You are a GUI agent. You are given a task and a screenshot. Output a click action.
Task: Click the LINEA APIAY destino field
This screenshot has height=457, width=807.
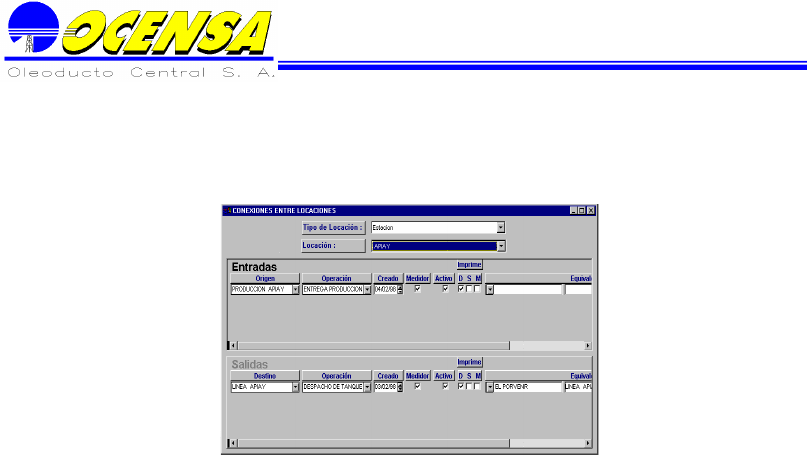[x=261, y=387]
